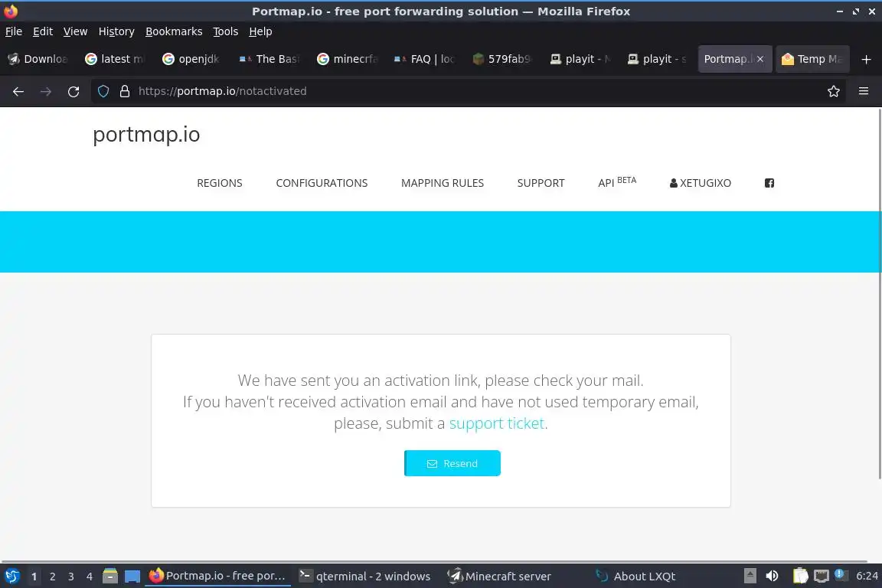This screenshot has width=882, height=588.
Task: Open the View menu
Action: pyautogui.click(x=75, y=31)
